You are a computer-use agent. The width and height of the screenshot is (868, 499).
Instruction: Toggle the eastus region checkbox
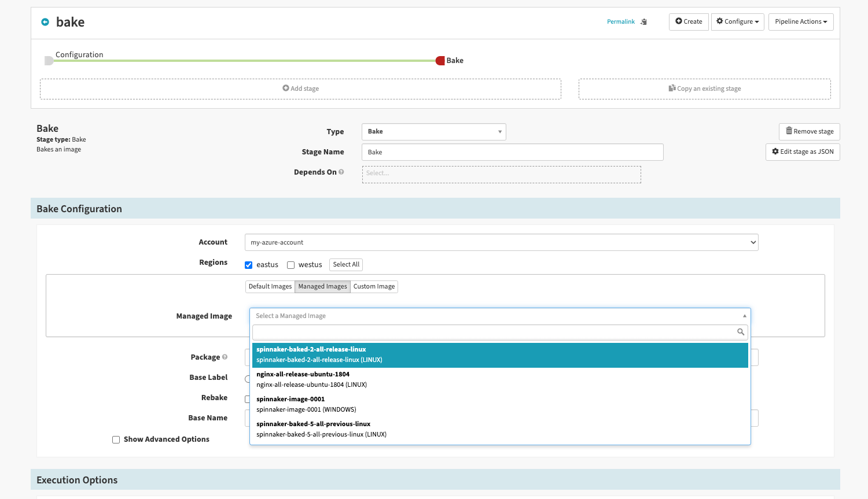click(249, 265)
